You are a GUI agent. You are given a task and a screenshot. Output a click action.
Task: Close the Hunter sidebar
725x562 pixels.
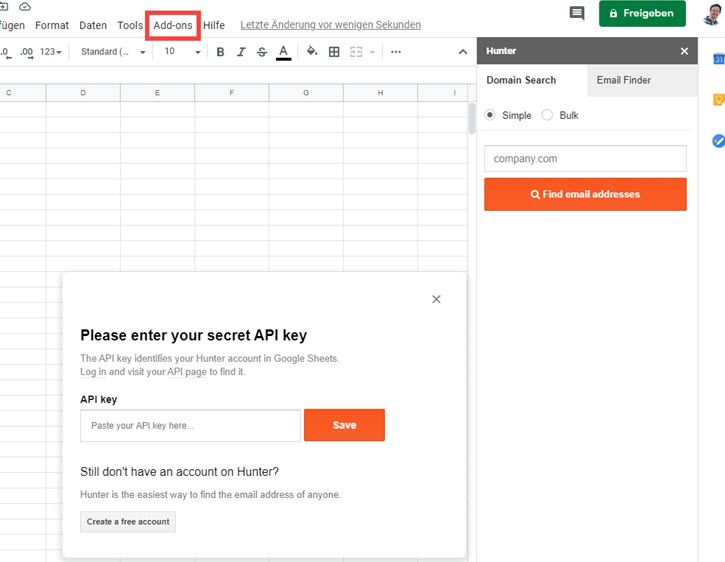tap(684, 51)
